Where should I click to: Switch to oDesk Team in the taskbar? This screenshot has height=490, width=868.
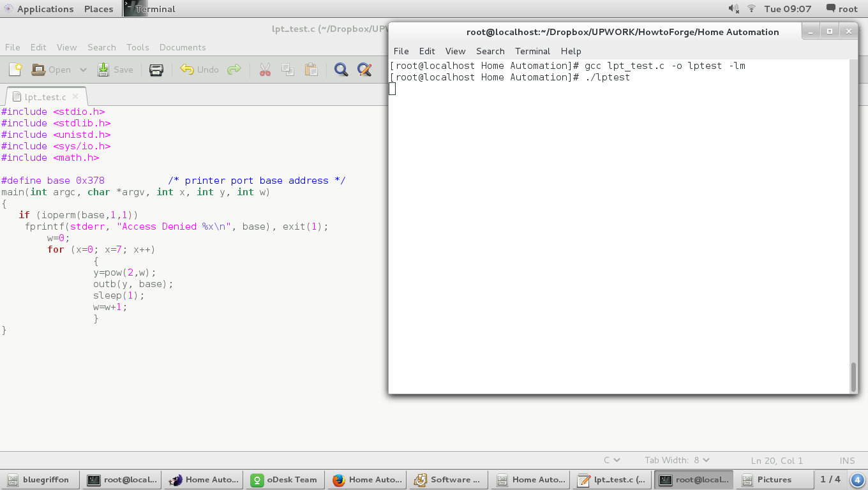coord(285,480)
